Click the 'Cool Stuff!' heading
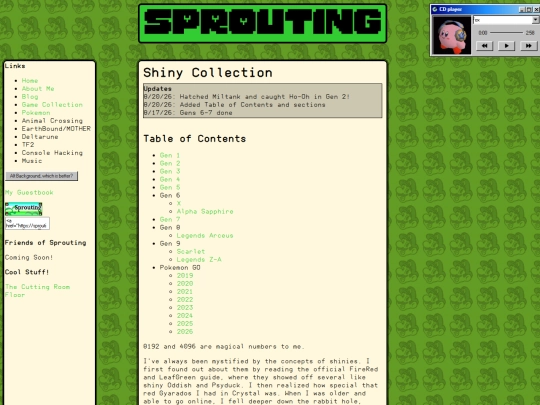This screenshot has height=405, width=540. pyautogui.click(x=27, y=272)
